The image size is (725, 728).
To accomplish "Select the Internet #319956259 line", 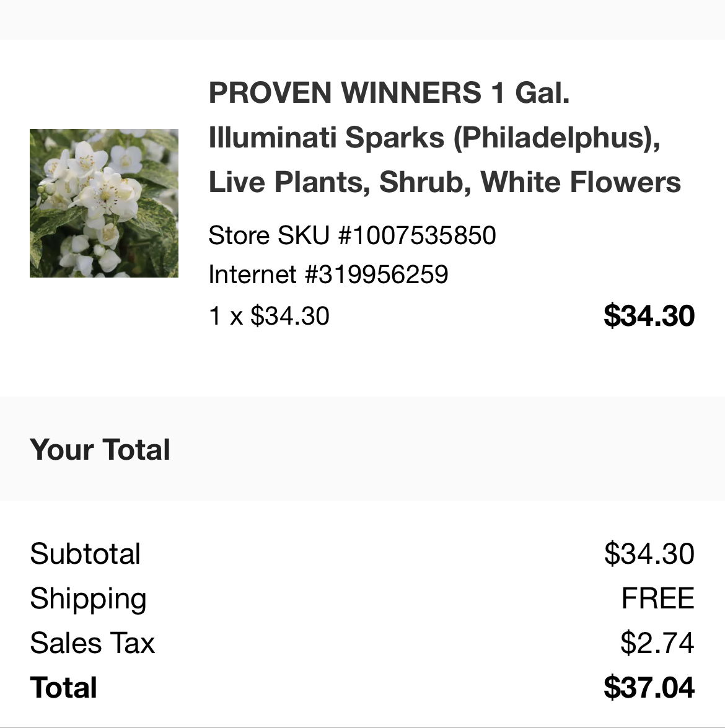I will click(x=328, y=274).
